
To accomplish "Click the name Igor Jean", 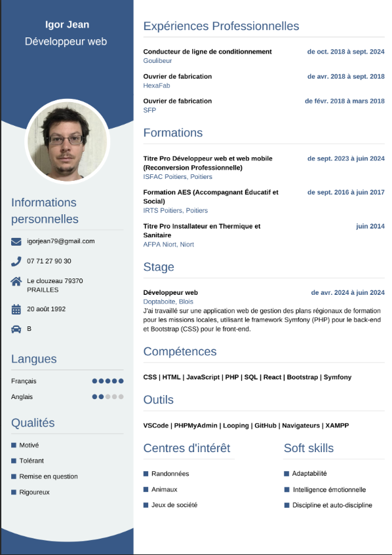I will click(67, 24).
